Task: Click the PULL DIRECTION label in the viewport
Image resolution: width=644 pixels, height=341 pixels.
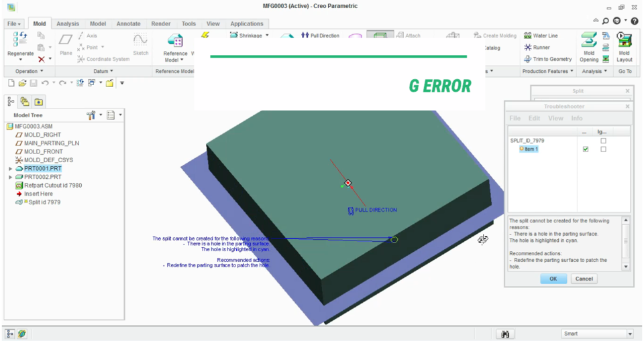Action: pos(376,210)
